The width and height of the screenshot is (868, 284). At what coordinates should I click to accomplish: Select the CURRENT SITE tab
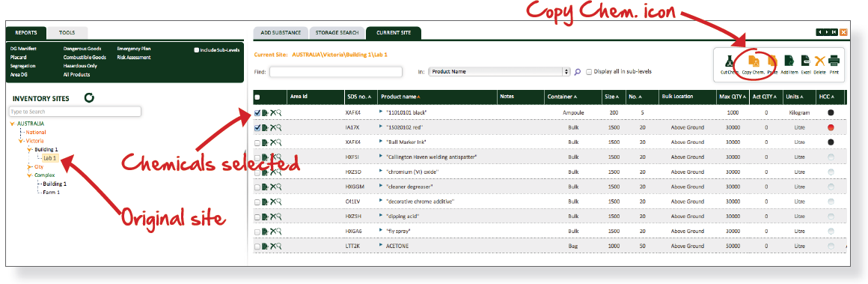[x=394, y=33]
